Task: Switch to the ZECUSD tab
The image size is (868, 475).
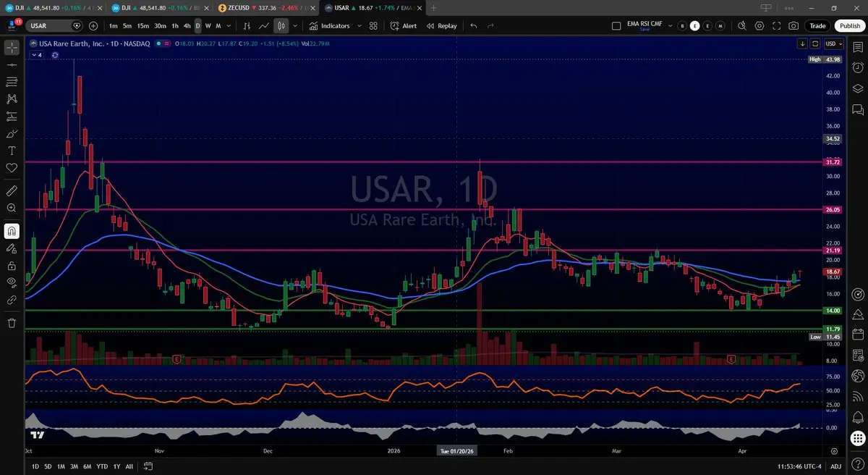Action: [x=265, y=7]
